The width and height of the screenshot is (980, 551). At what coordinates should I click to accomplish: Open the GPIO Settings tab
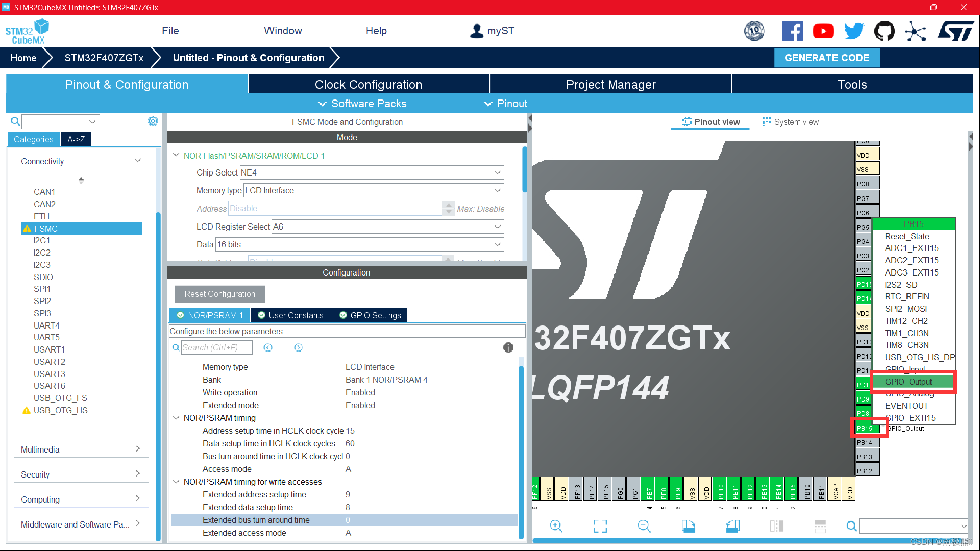pyautogui.click(x=369, y=315)
